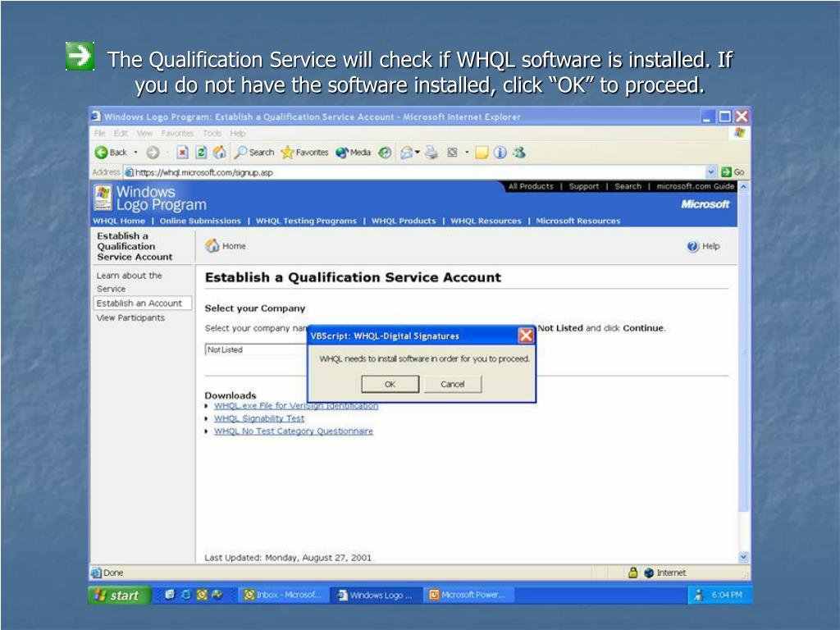Select Learn about the Service in sidebar
Image resolution: width=840 pixels, height=630 pixels.
(129, 282)
